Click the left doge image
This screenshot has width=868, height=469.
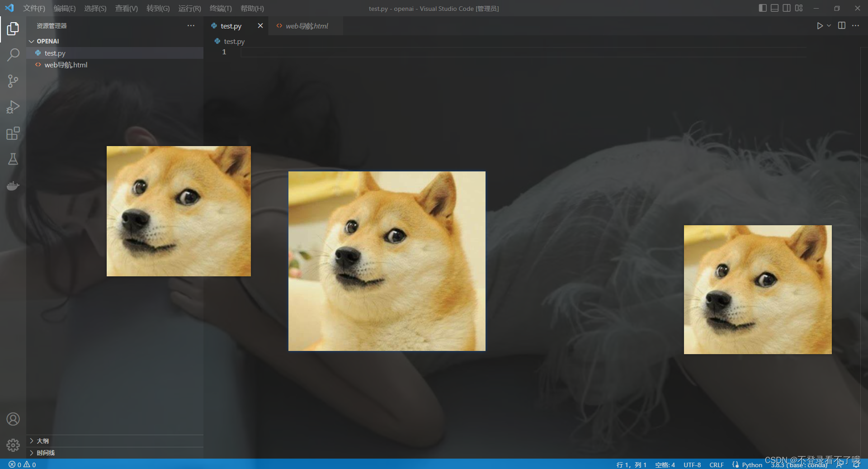pyautogui.click(x=179, y=211)
